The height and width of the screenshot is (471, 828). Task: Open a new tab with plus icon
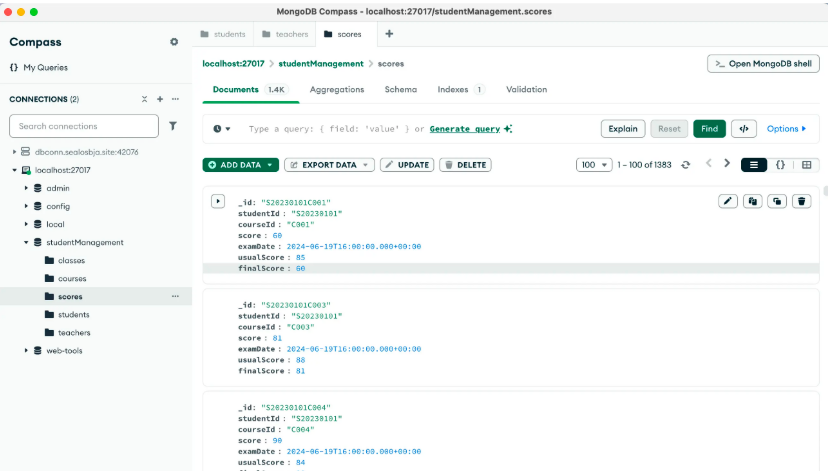[x=389, y=34]
